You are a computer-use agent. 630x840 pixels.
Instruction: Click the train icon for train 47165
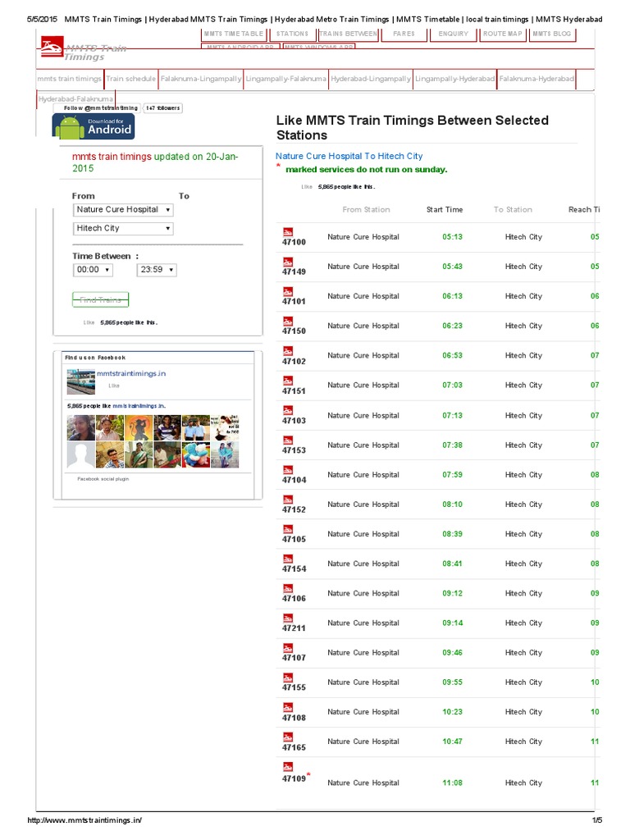288,737
